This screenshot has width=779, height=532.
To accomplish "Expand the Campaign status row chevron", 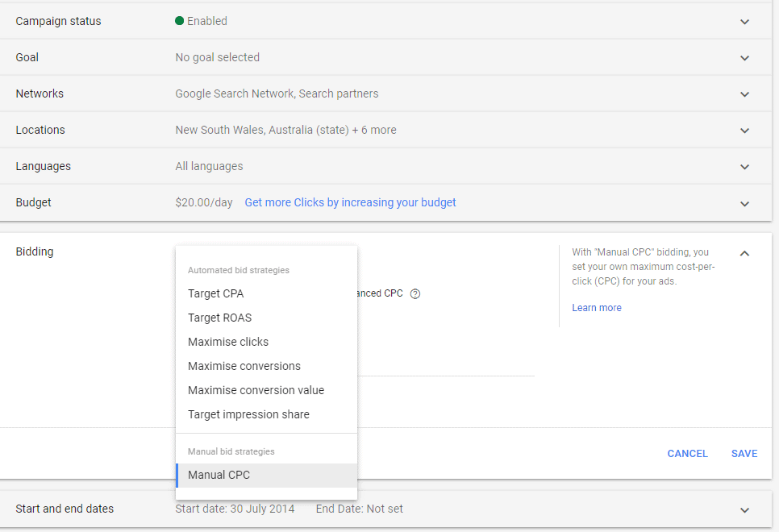I will (744, 22).
